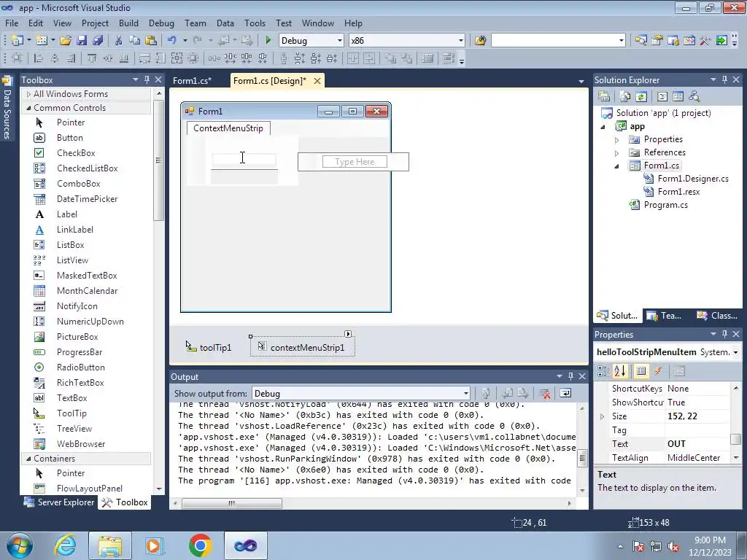Click the View Code icon in Solution Explorer
This screenshot has width=747, height=560.
662,97
